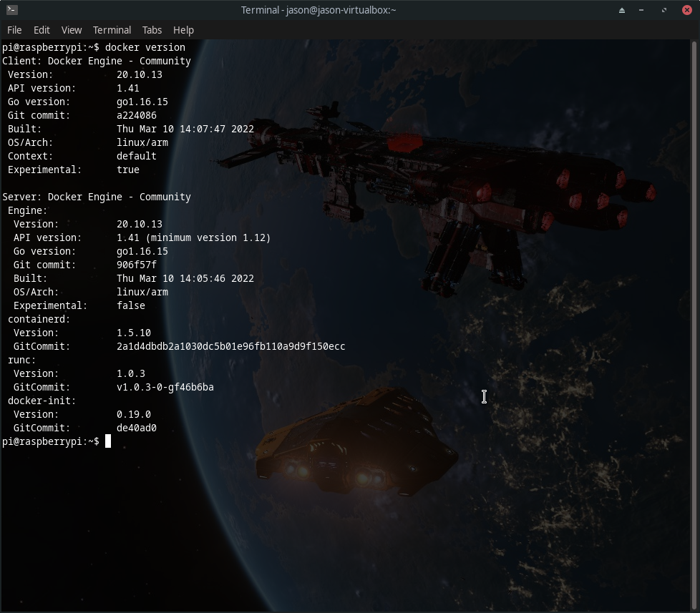Click client API version '1.41'
Image resolution: width=700 pixels, height=613 pixels.
click(128, 88)
